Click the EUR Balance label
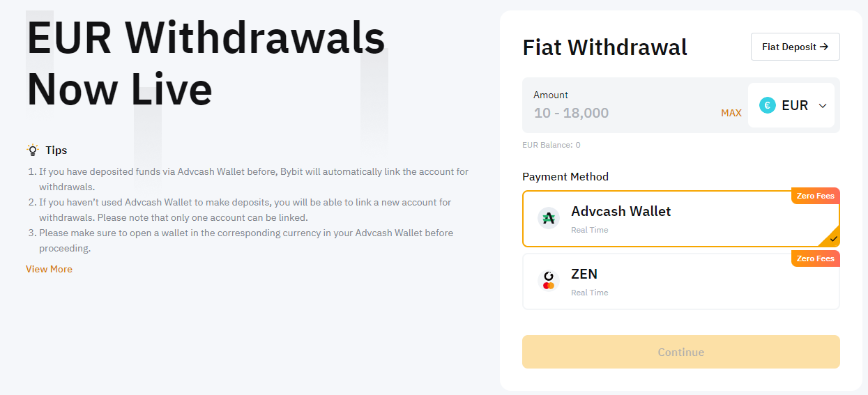 click(551, 145)
